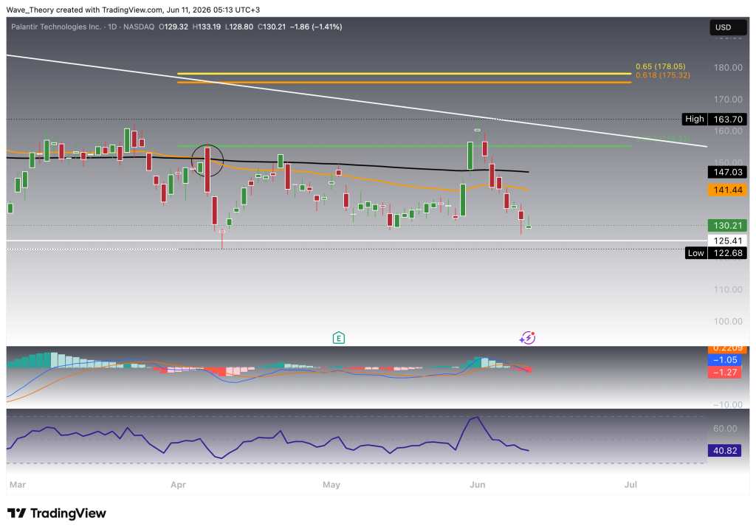Viewport: 756px width, 532px height.
Task: Click the earnings 'E' marker icon
Action: point(338,338)
